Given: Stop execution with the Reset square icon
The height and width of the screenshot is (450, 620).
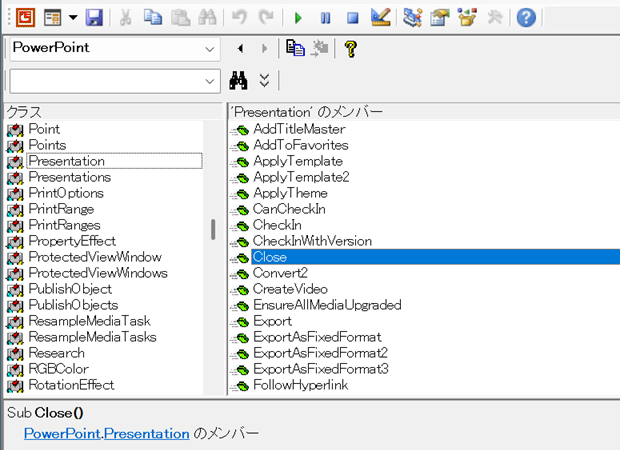Looking at the screenshot, I should pos(352,18).
